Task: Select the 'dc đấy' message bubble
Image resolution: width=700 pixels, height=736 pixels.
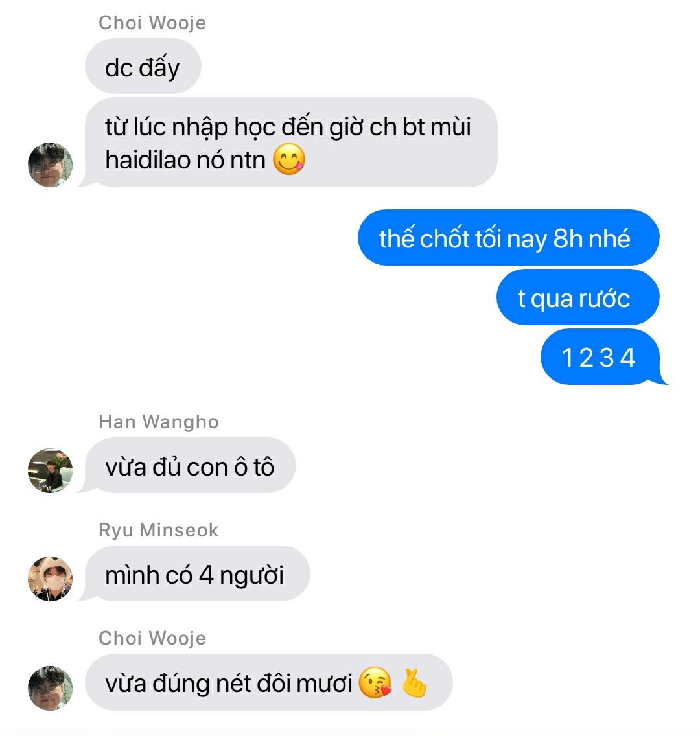Action: [x=143, y=66]
